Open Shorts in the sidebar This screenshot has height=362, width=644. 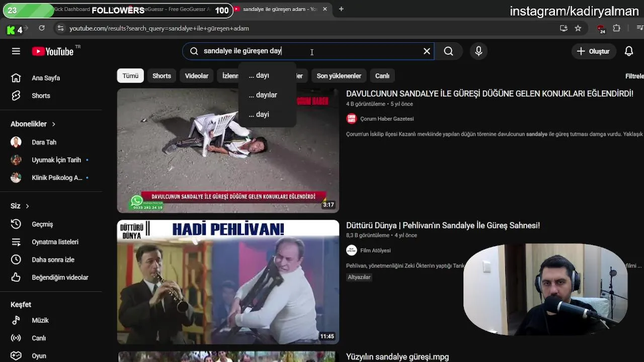pos(40,96)
